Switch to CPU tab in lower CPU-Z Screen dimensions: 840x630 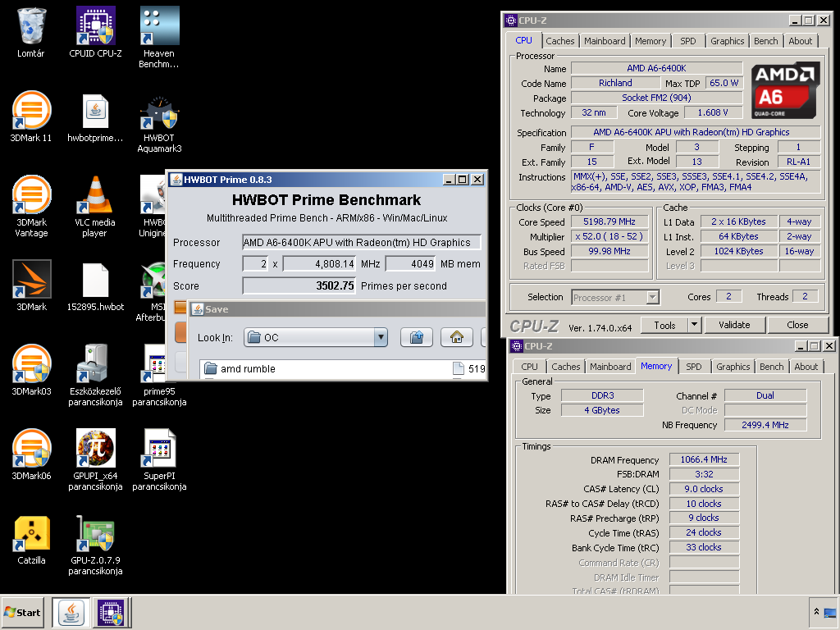pyautogui.click(x=529, y=367)
